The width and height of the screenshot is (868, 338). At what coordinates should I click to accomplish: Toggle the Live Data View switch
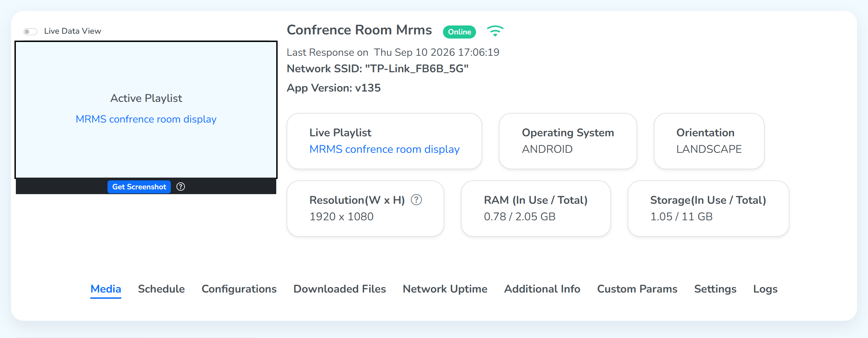(x=30, y=32)
